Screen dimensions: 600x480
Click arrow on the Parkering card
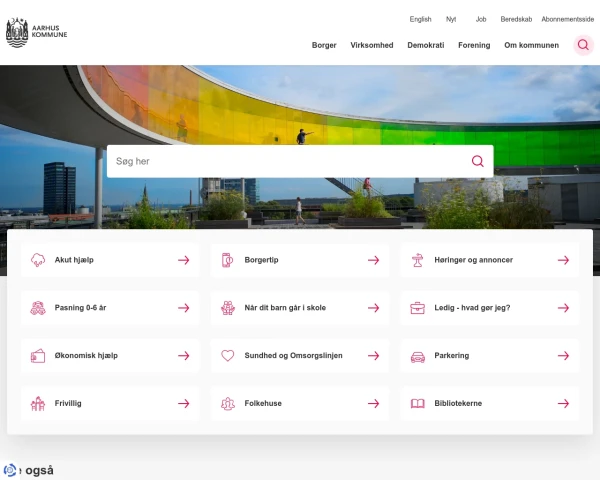tap(563, 356)
